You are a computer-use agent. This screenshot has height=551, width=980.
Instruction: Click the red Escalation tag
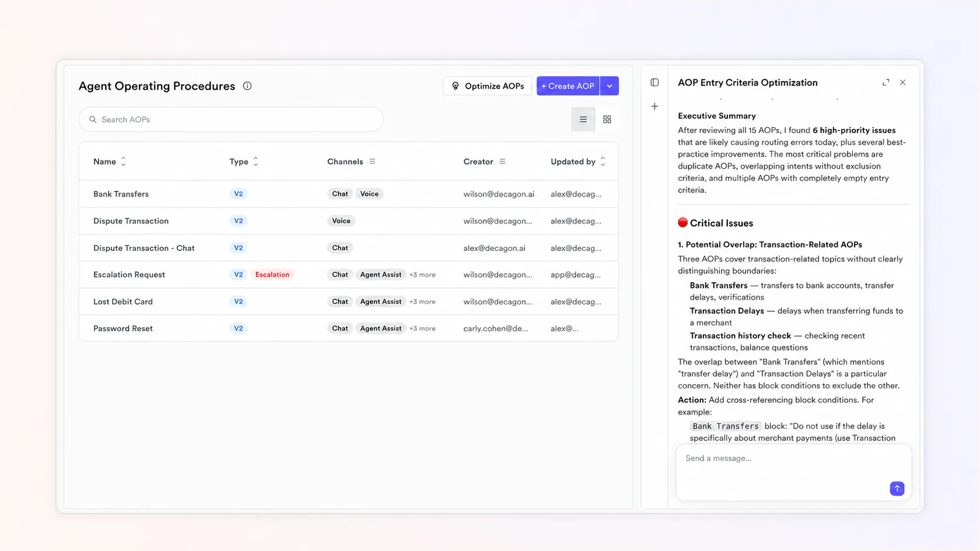pyautogui.click(x=272, y=275)
